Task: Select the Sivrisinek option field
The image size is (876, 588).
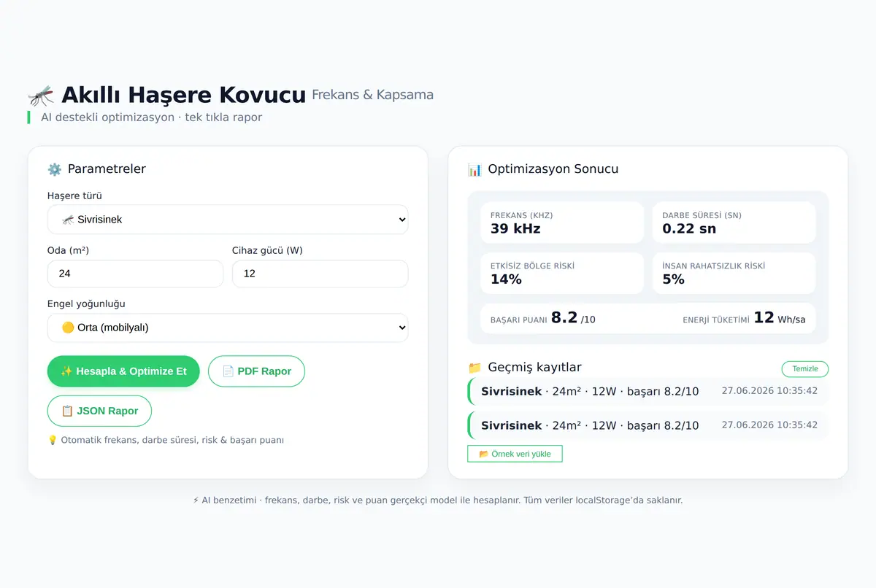Action: 228,220
